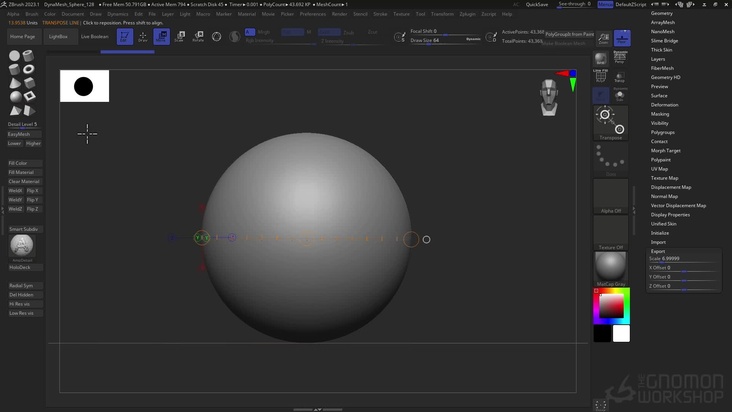Click the S brush size icon
This screenshot has width=732, height=412.
click(400, 37)
